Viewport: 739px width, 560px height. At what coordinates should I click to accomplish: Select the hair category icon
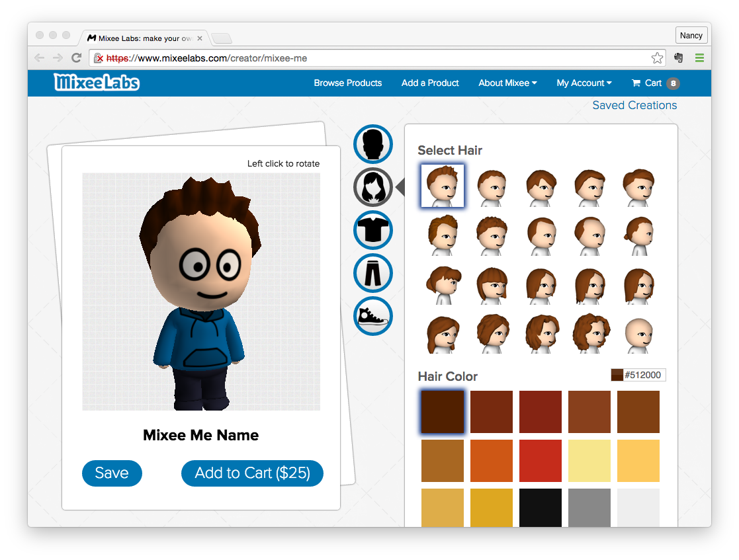point(373,187)
